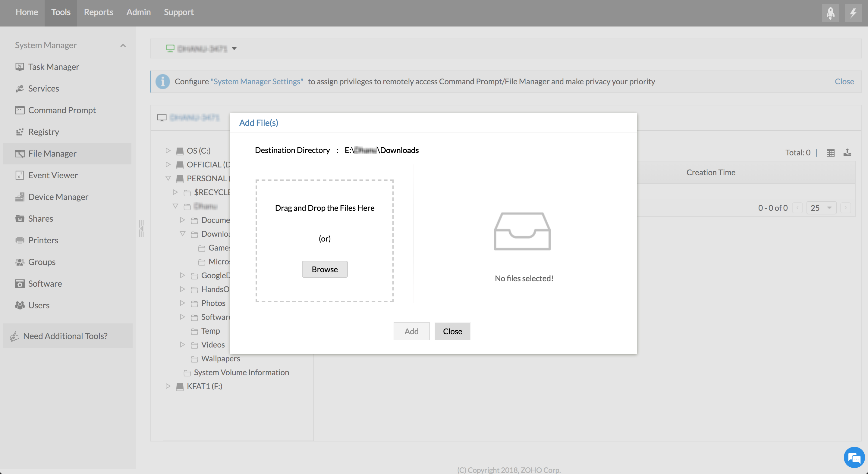Open Device Manager in sidebar
868x474 pixels.
click(58, 197)
